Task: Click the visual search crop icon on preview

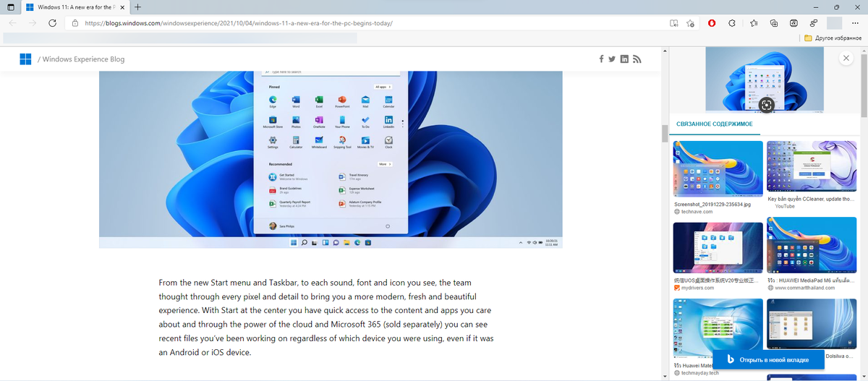Action: [x=767, y=106]
